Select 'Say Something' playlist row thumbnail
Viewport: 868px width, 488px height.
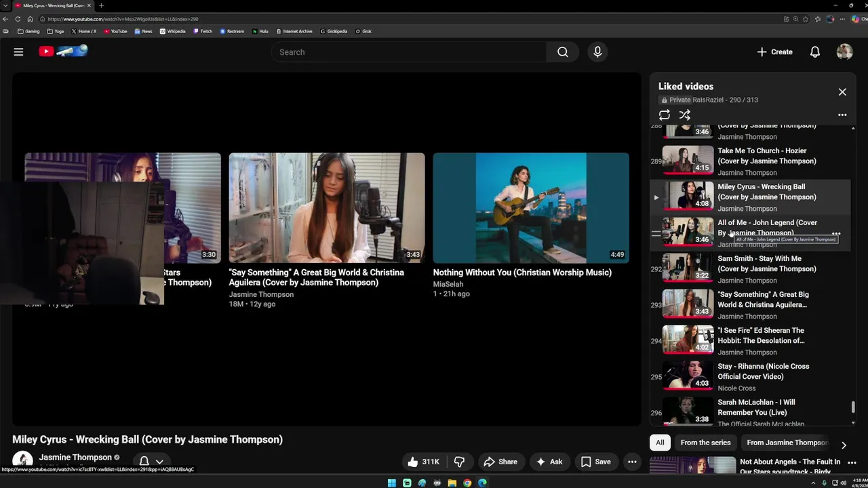pos(688,303)
